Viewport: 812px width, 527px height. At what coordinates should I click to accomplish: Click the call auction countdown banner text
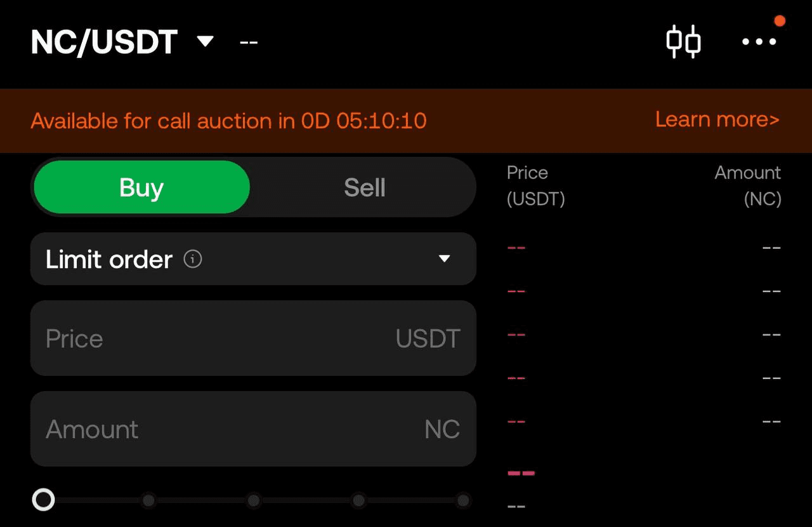(228, 121)
